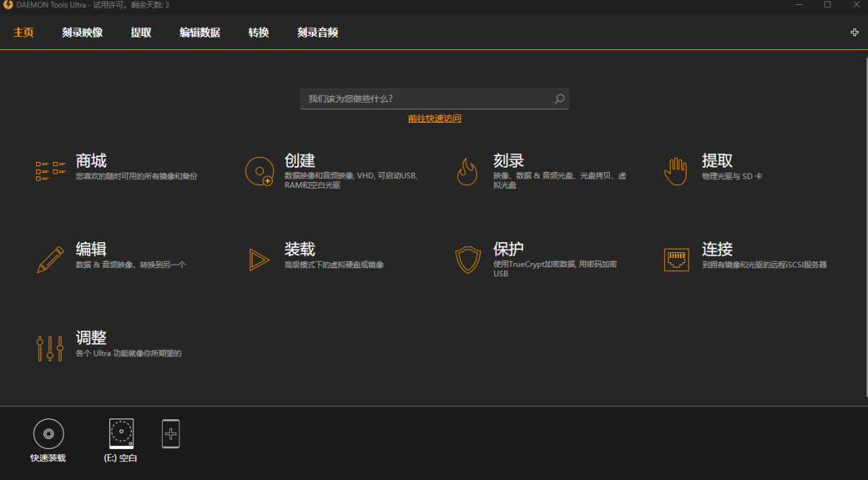The height and width of the screenshot is (480, 868).
Task: Open the 转换 tab
Action: coord(258,33)
